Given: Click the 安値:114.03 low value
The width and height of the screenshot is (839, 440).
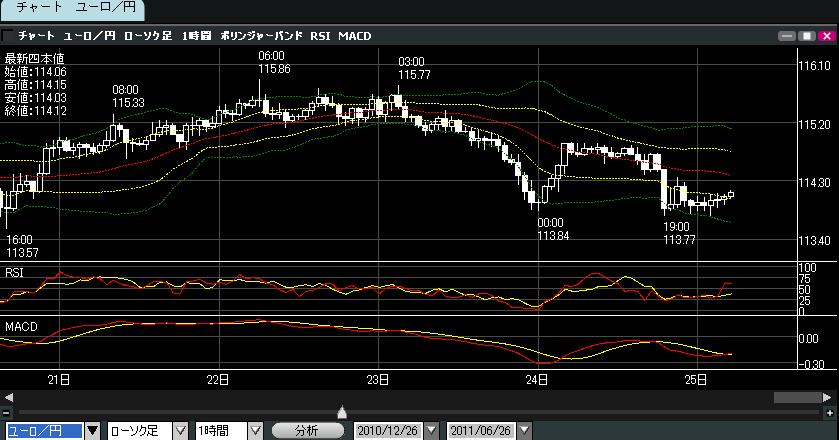Looking at the screenshot, I should 36,97.
